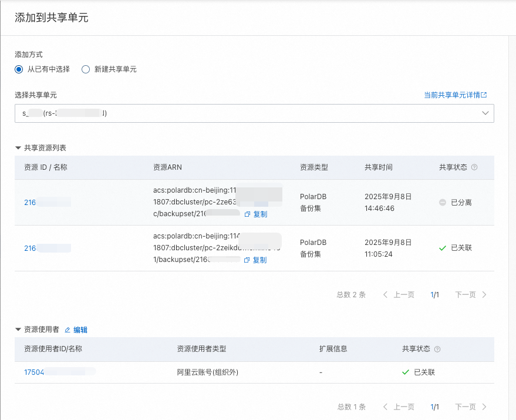Go to 下一页 in resource user pagination

pyautogui.click(x=466, y=407)
